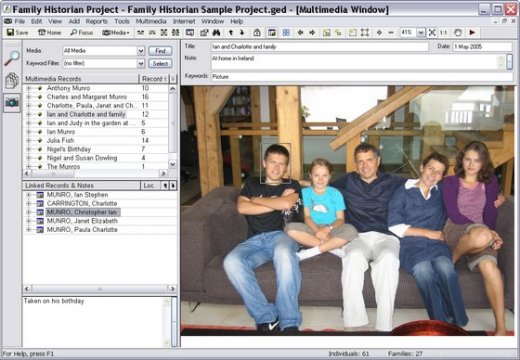
Task: Open the Media 'All Media' dropdown
Action: (x=141, y=51)
